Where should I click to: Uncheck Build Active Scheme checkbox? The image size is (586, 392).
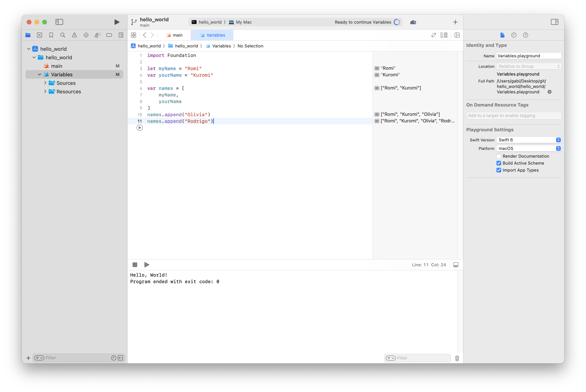[498, 163]
